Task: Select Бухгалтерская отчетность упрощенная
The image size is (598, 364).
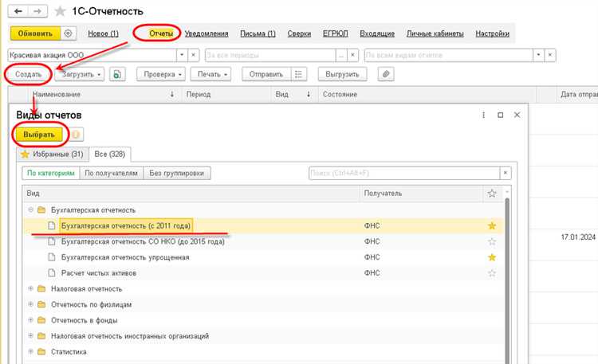Action: pos(125,257)
